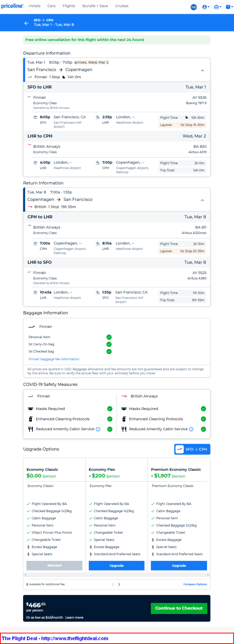Select the BA 820 flight number
The width and height of the screenshot is (234, 644).
coord(200,146)
